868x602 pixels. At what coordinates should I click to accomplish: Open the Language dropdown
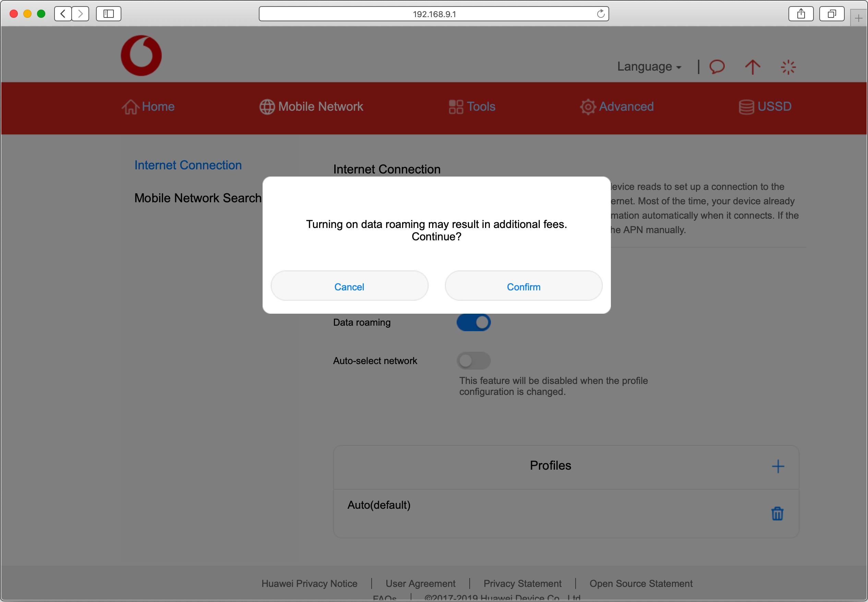pos(649,67)
